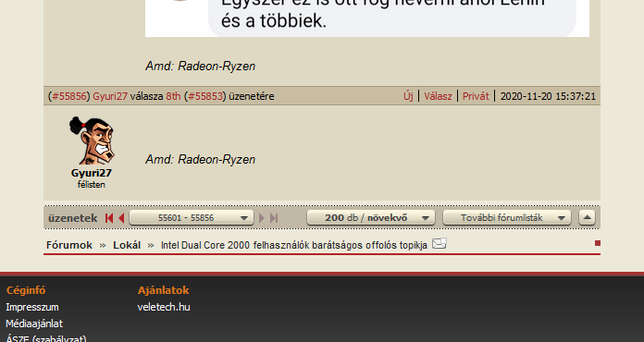Screen dimensions: 644x342
Task: Open the 8th user link
Action: 173,96
